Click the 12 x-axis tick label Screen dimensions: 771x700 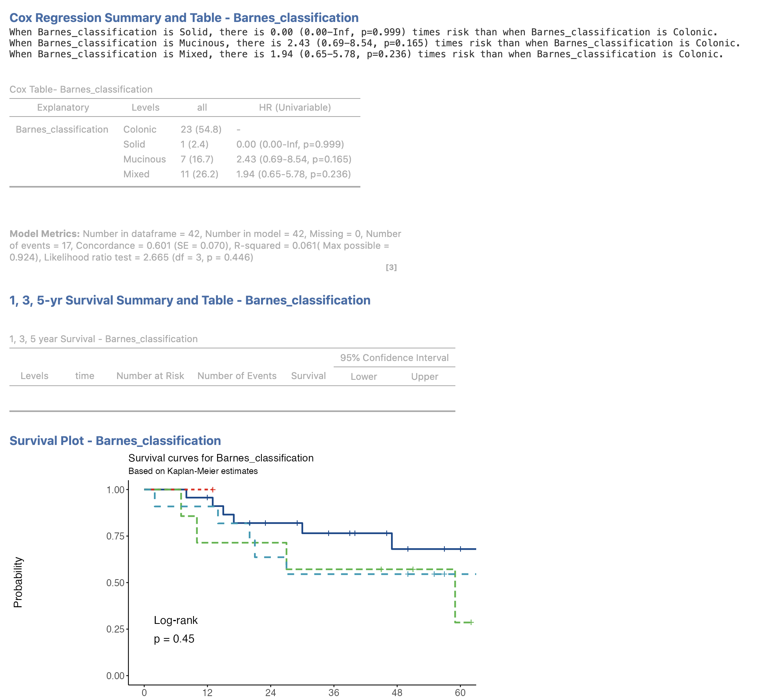point(207,693)
